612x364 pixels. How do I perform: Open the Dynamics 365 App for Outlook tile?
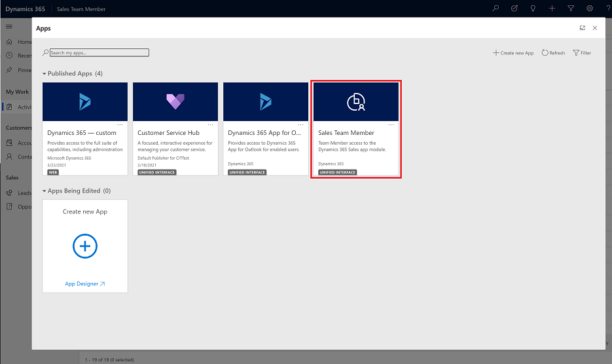(266, 129)
